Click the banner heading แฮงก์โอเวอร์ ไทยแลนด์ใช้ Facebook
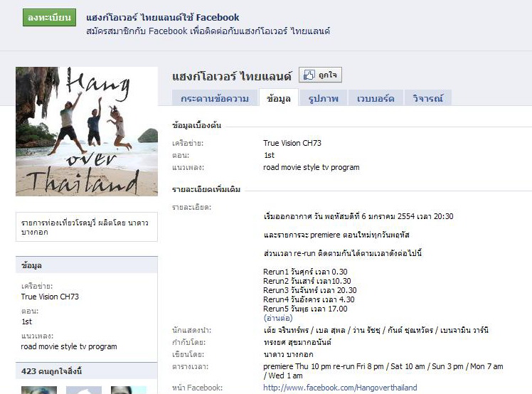The width and height of the screenshot is (532, 394). point(163,17)
